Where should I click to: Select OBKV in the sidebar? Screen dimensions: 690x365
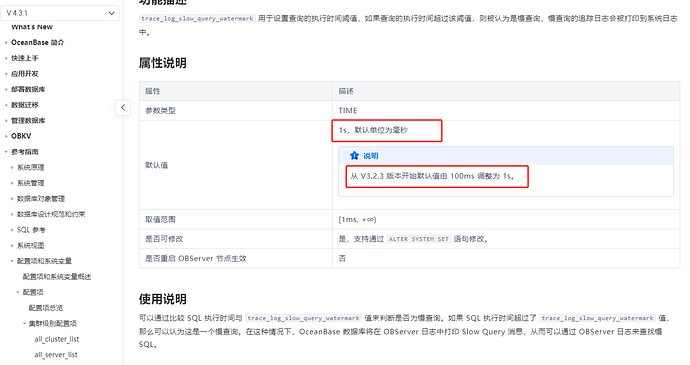pos(21,136)
